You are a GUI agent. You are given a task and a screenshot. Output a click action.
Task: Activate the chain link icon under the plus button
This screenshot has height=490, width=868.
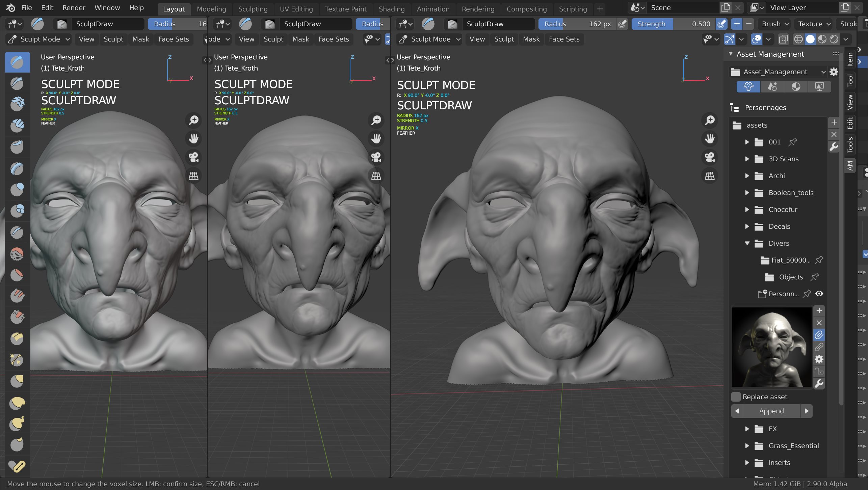(819, 347)
